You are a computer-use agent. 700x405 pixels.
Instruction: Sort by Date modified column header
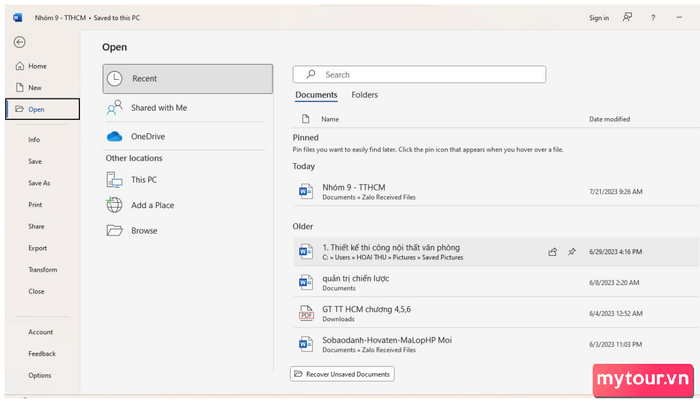point(609,119)
